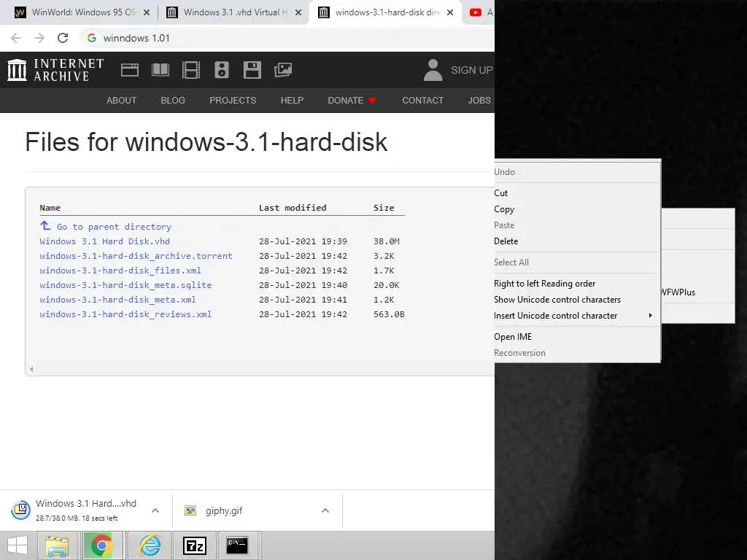
Task: Open the PROJECTS navigation link
Action: pos(233,101)
